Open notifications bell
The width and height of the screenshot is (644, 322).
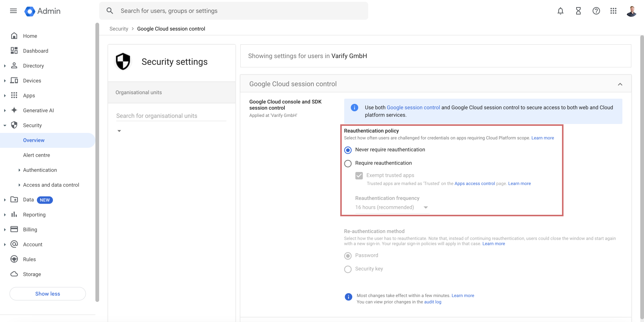(561, 11)
